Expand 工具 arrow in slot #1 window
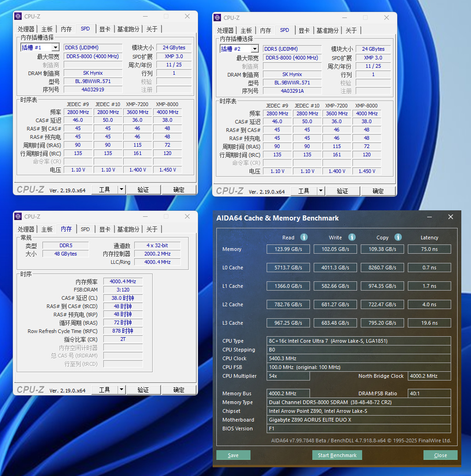The height and width of the screenshot is (476, 471). click(x=121, y=190)
